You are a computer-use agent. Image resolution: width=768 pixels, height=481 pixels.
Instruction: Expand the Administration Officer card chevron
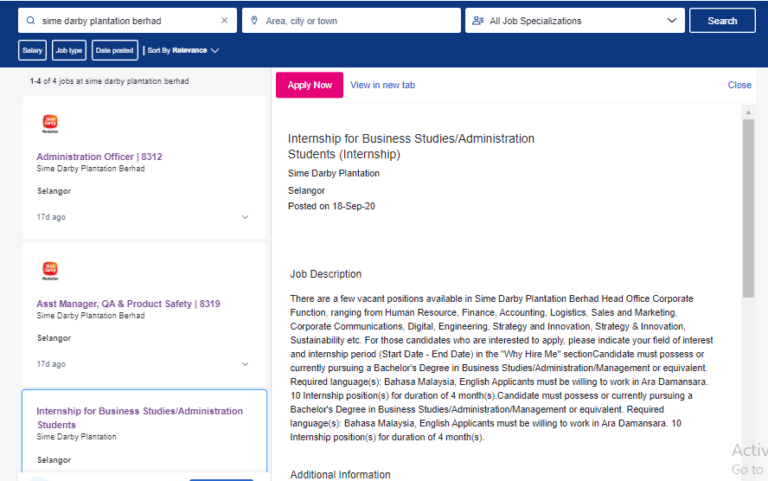tap(246, 217)
